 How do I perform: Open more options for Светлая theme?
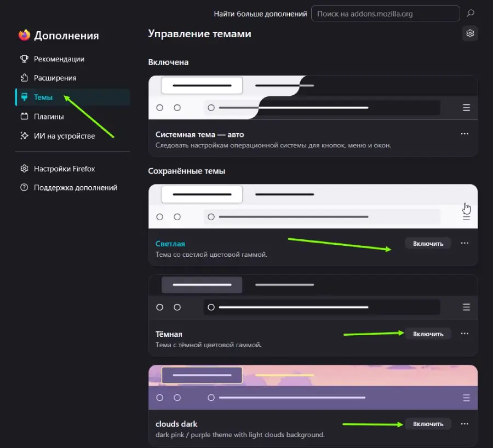click(465, 243)
